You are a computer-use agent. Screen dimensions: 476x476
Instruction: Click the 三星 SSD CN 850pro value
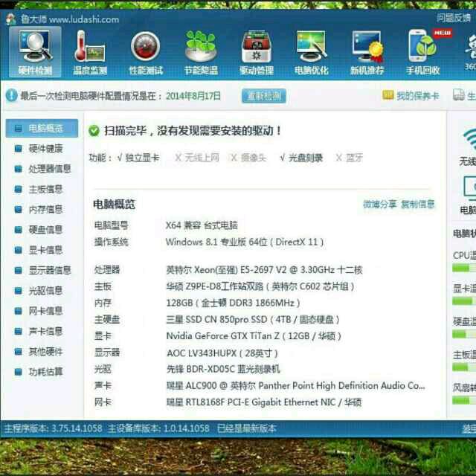click(x=253, y=319)
